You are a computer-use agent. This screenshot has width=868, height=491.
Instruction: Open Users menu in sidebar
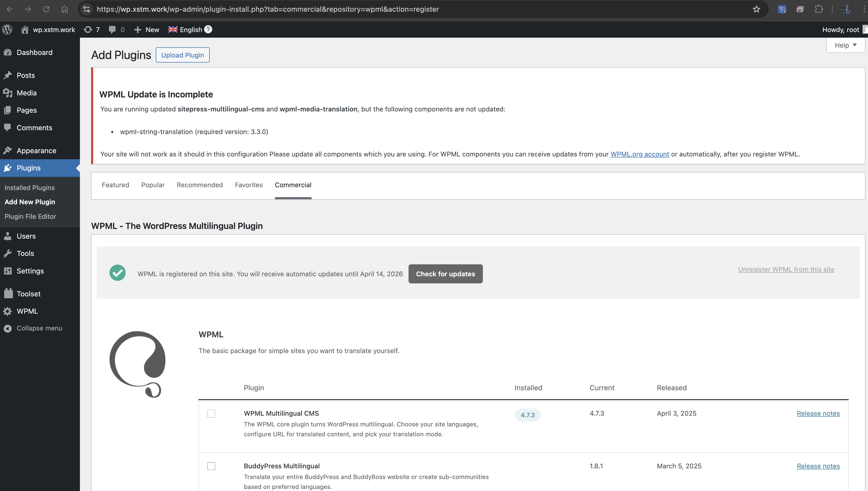pyautogui.click(x=40, y=236)
